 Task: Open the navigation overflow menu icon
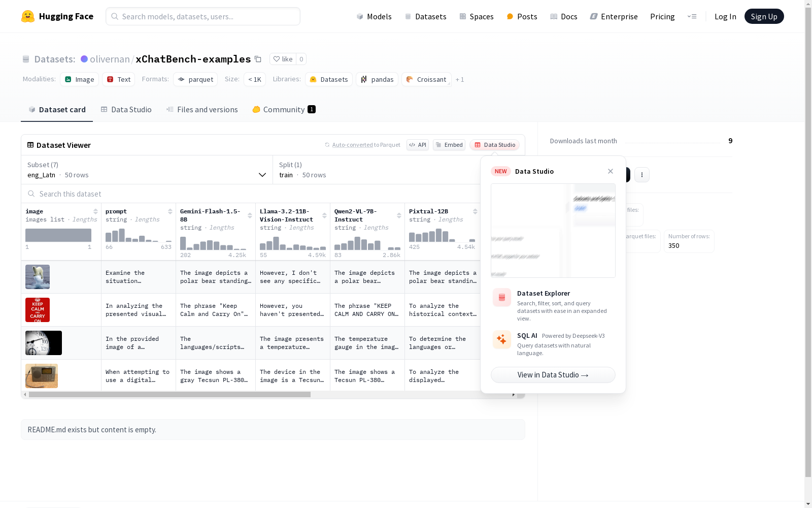692,16
